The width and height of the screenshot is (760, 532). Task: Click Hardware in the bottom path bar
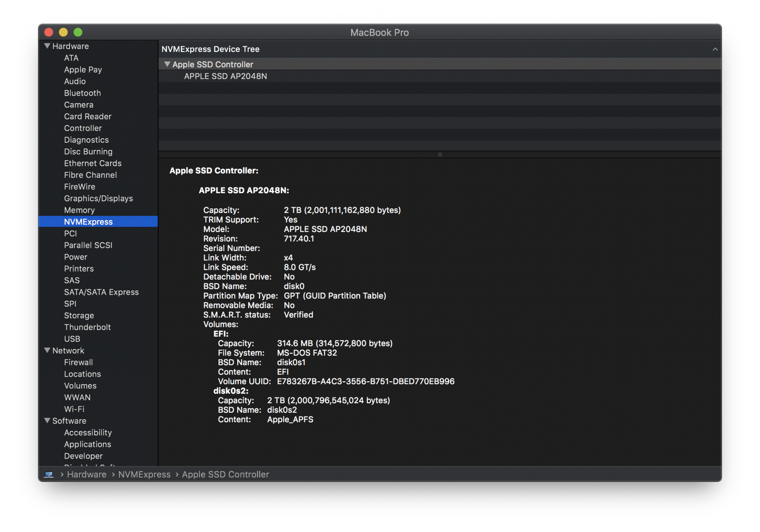click(x=87, y=474)
